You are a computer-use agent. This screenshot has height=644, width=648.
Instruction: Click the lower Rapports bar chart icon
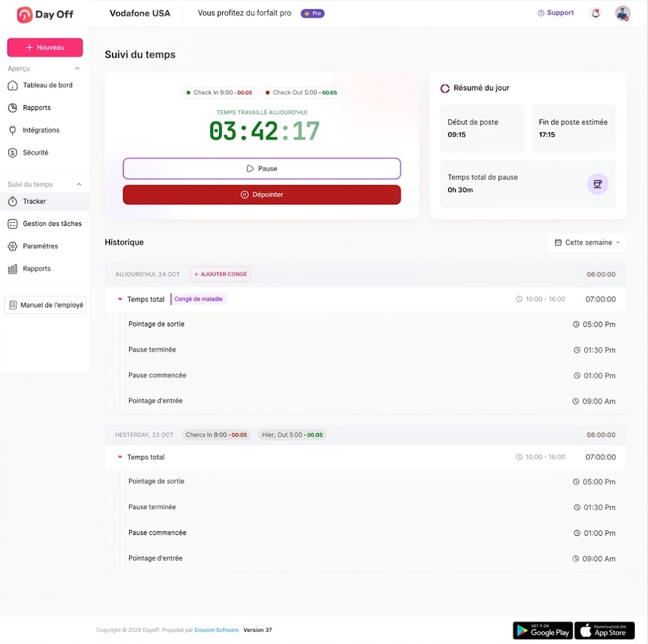pos(13,269)
